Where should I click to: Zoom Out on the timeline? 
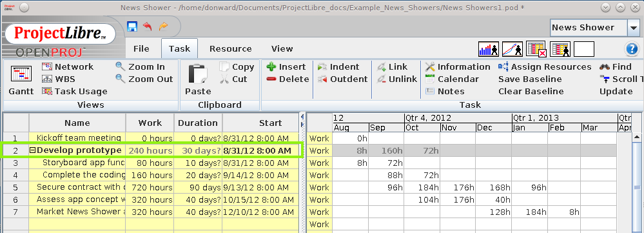pyautogui.click(x=144, y=79)
